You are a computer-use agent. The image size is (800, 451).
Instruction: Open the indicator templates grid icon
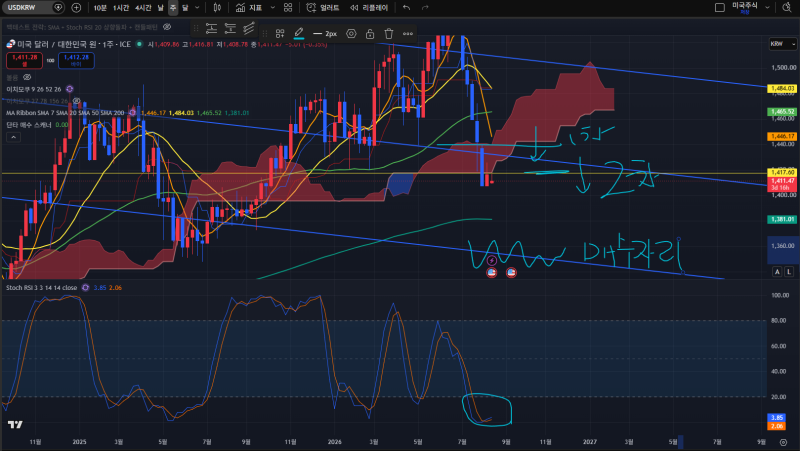click(288, 8)
